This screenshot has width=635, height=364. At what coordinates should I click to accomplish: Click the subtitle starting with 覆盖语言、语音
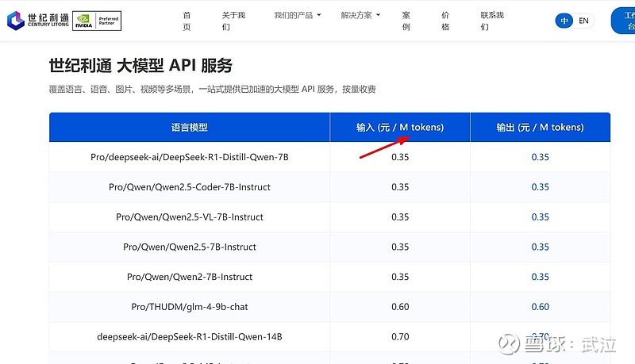(212, 89)
